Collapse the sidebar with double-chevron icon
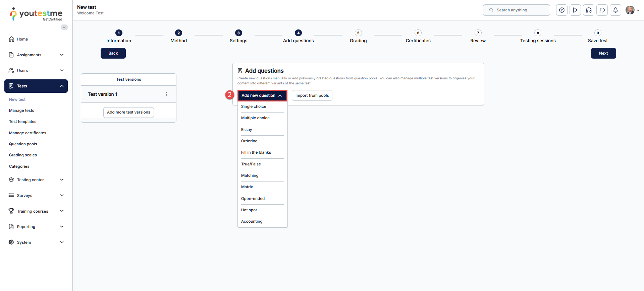The width and height of the screenshot is (644, 291). click(x=64, y=27)
